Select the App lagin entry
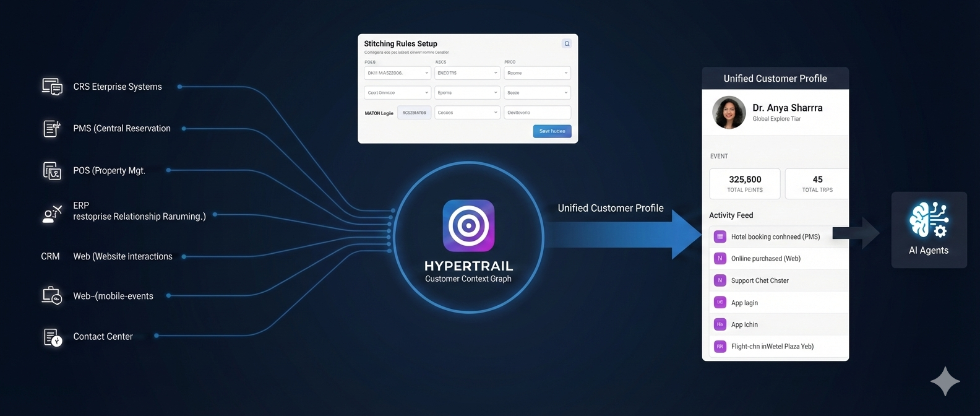Screen dimensions: 980x416 (x=778, y=302)
